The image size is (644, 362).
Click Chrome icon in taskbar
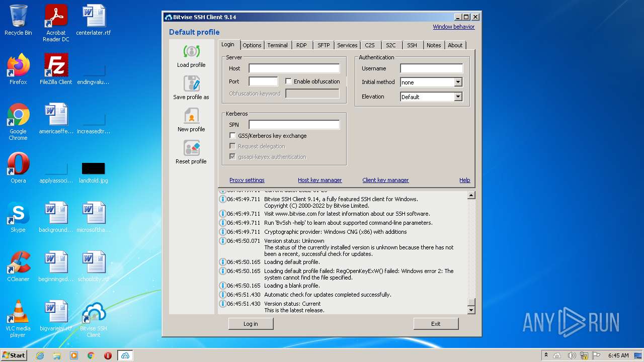click(x=91, y=355)
